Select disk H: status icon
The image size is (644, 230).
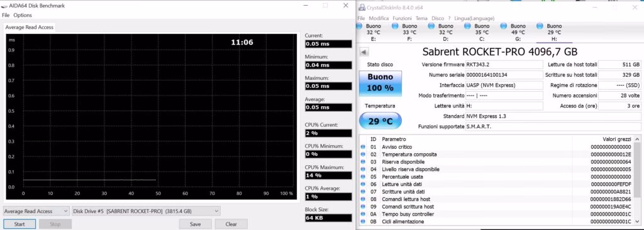540,26
